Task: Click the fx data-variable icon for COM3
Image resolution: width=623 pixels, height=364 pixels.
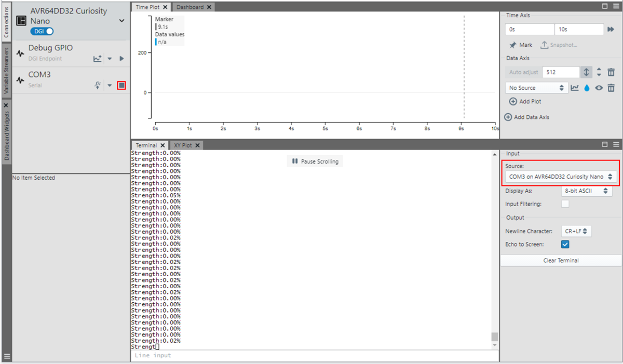Action: tap(97, 85)
